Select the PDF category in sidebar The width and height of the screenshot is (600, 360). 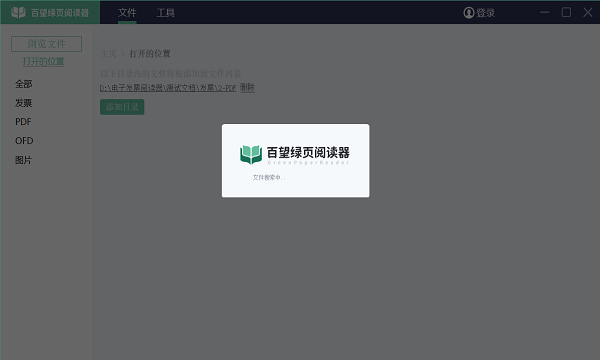click(23, 122)
